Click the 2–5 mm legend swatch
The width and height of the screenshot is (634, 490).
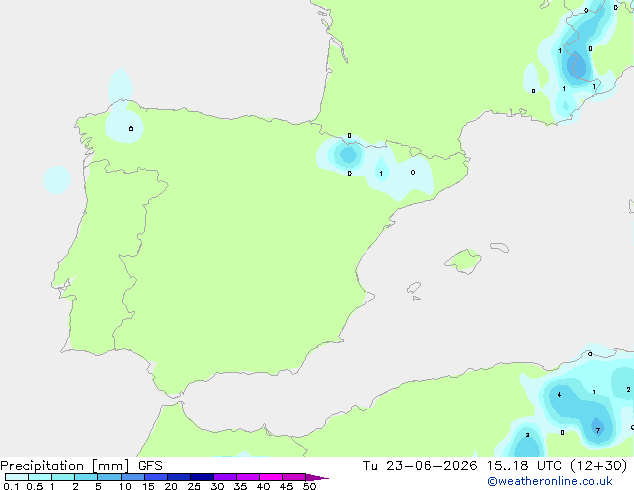(86, 477)
